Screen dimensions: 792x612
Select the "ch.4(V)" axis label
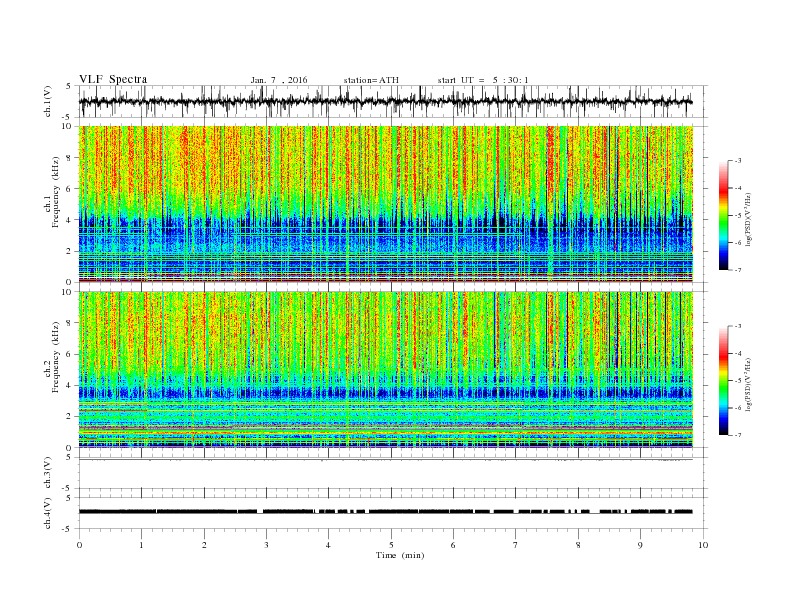(48, 513)
